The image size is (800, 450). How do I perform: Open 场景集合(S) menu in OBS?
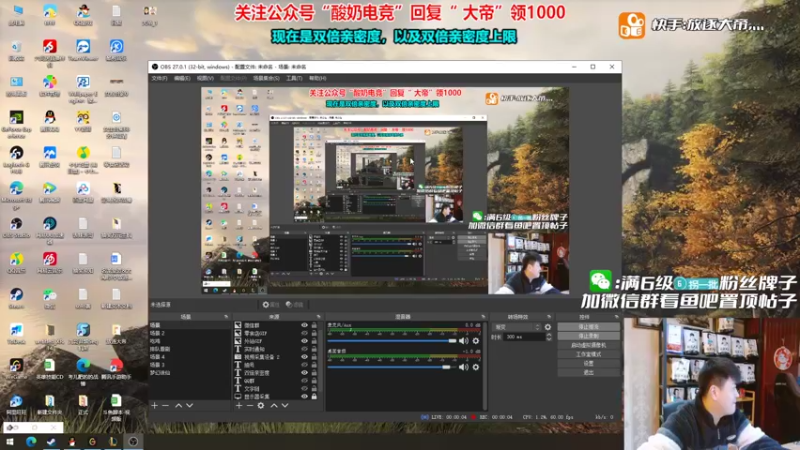tap(266, 78)
